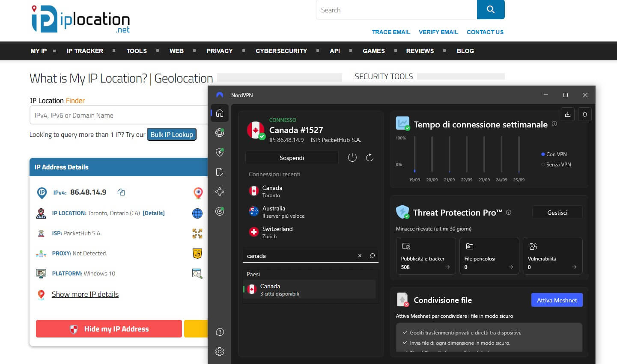Open Threat Protection shield icon in sidebar
617x364 pixels.
[220, 152]
